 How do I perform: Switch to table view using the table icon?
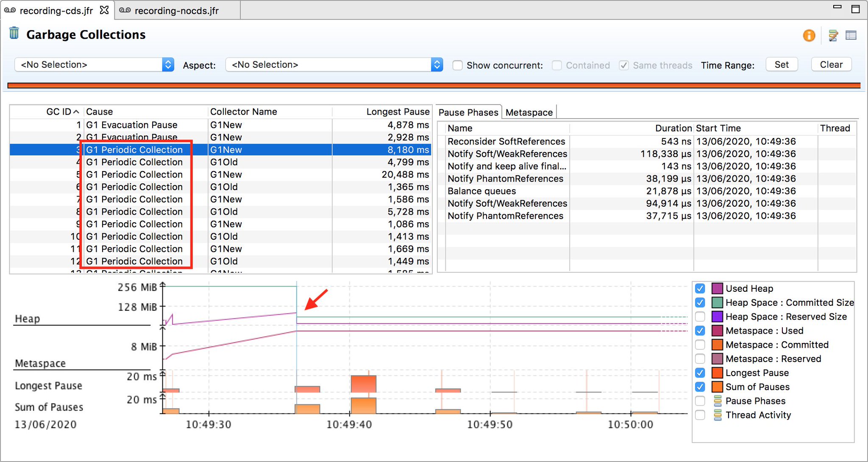tap(851, 36)
